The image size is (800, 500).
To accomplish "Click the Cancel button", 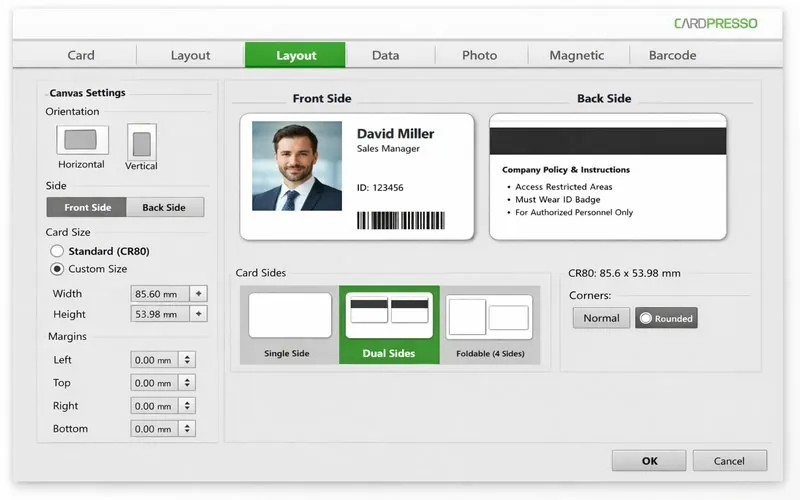I will click(729, 461).
